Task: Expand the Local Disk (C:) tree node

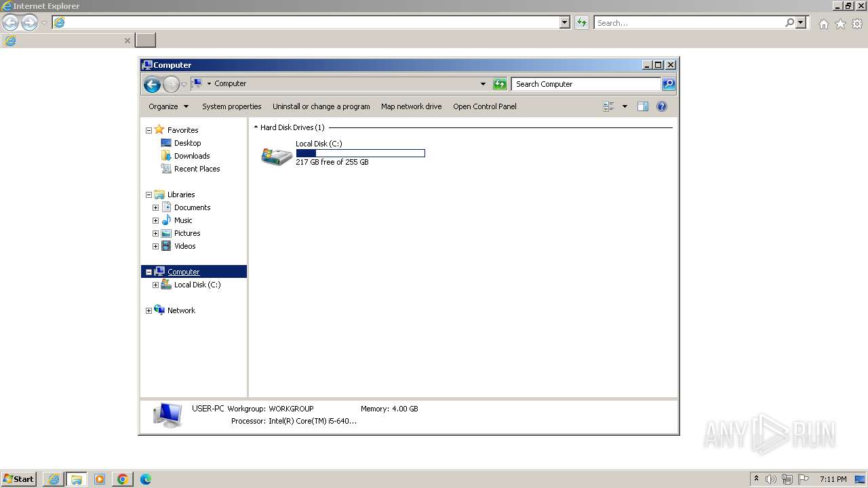Action: coord(155,285)
